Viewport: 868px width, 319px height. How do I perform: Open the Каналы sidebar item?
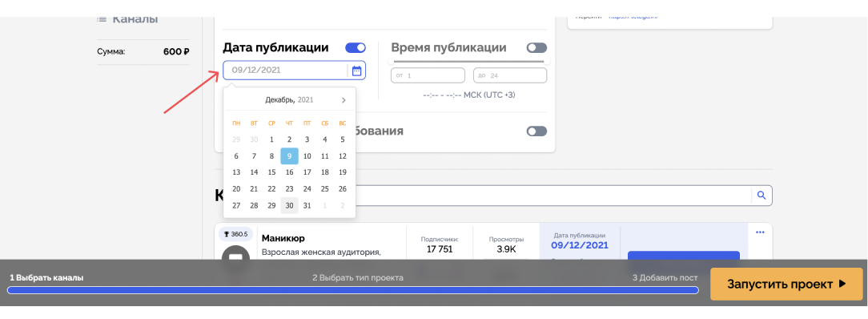point(128,19)
